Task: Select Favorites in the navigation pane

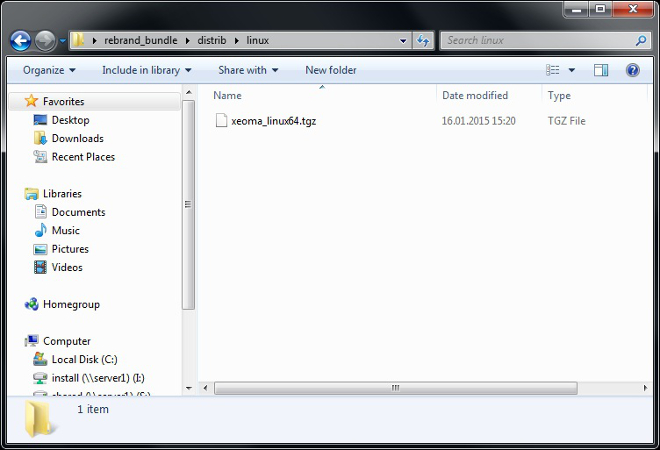Action: [x=64, y=101]
